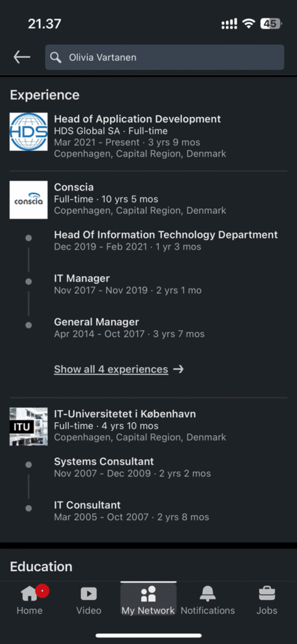Tap the Conscia company logo
Viewport: 297px width, 644px height.
29,200
